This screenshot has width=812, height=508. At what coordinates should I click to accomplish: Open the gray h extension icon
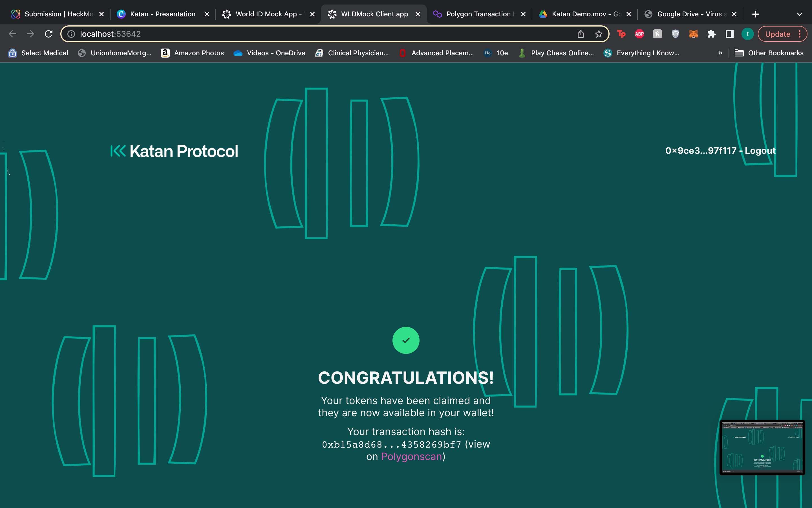tap(657, 34)
